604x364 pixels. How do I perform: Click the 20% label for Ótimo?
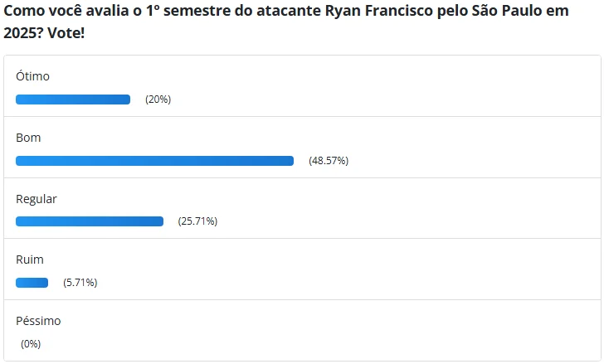158,99
